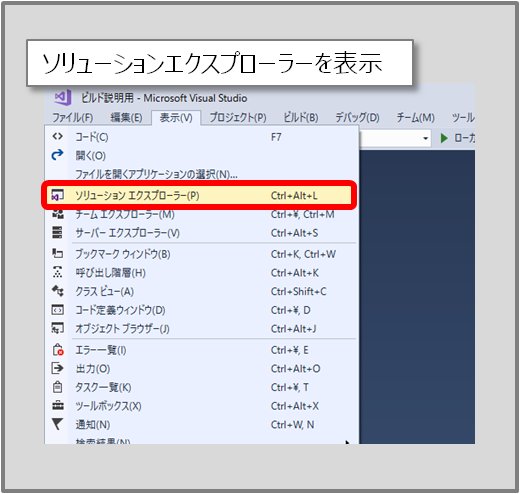Click the green start debugging play button
This screenshot has width=520, height=494.
(444, 138)
